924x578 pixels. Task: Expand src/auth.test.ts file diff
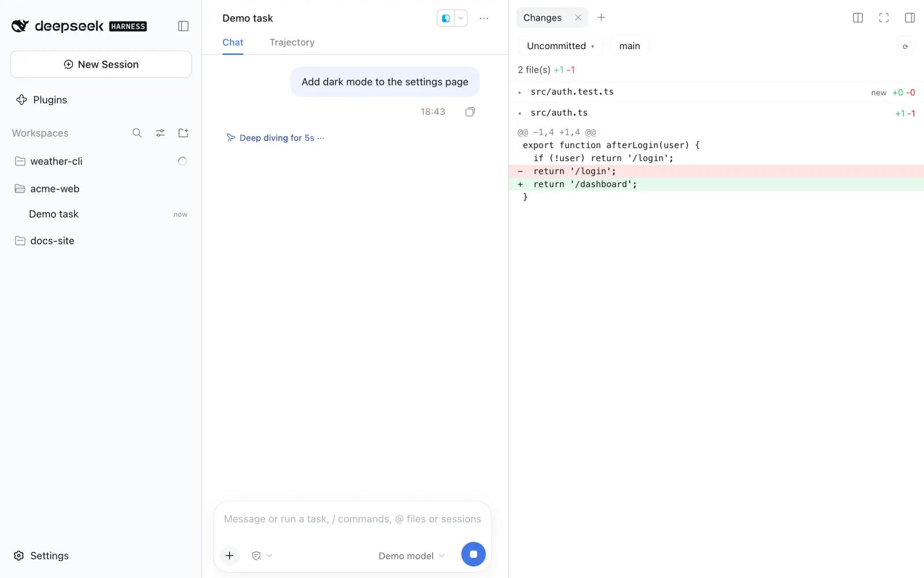pos(716,92)
